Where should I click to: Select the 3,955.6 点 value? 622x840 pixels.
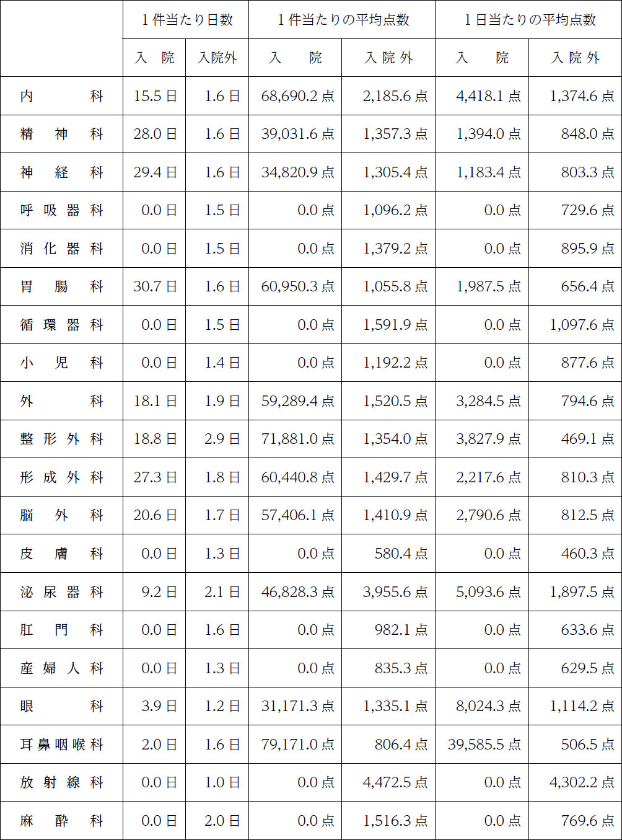(395, 592)
